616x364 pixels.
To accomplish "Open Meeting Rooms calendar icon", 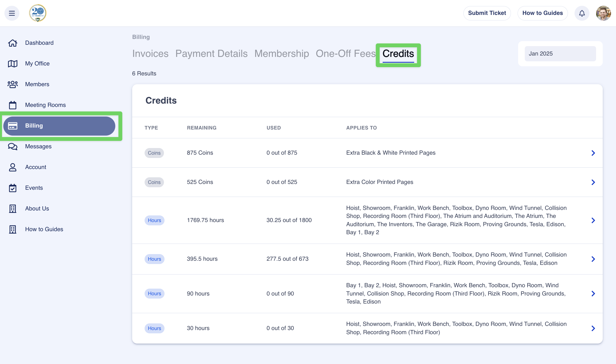I will coord(13,105).
